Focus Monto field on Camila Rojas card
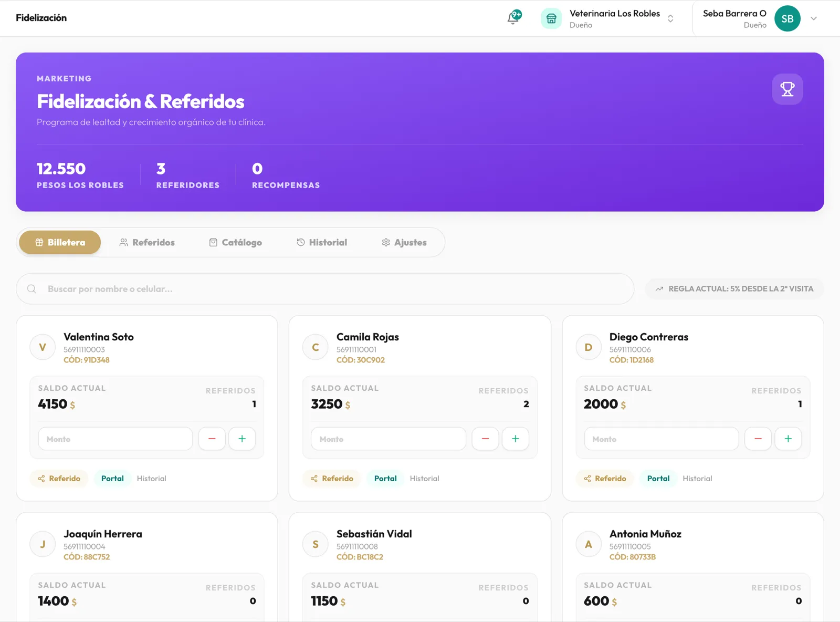The image size is (840, 622). click(x=388, y=439)
